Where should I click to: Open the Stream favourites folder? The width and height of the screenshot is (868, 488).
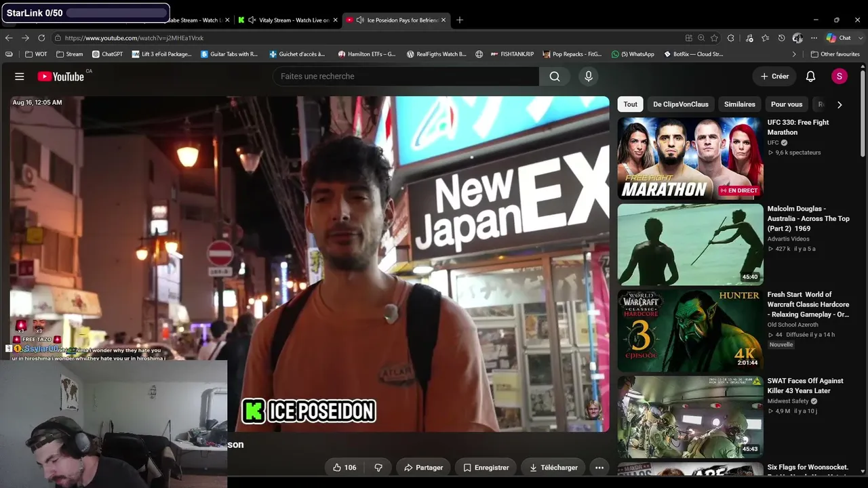pos(70,54)
